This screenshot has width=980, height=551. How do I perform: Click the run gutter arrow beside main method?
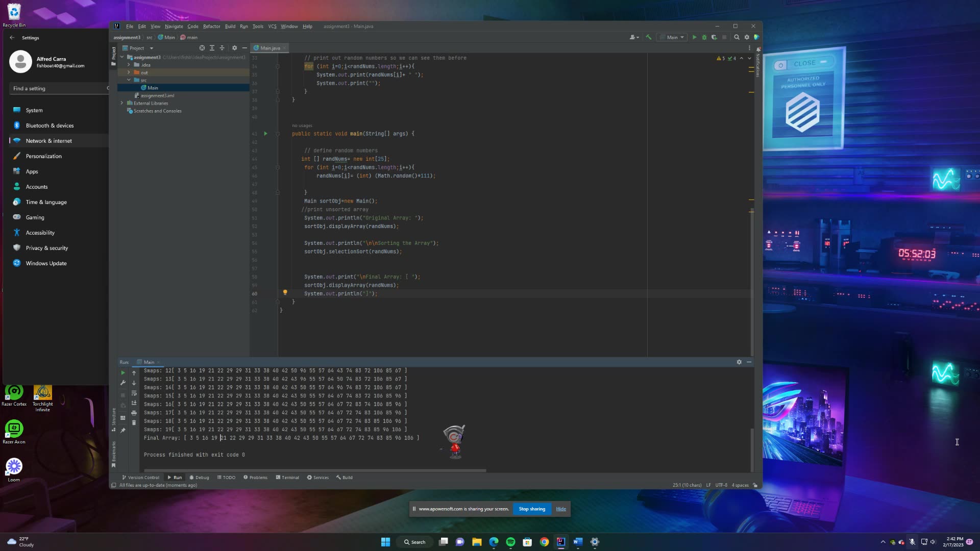click(265, 134)
